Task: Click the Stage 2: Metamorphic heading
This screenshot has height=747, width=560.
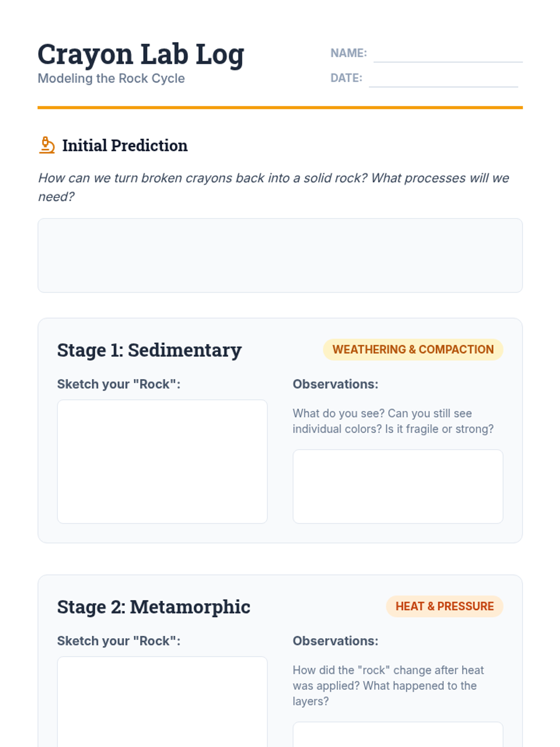Action: (x=154, y=607)
